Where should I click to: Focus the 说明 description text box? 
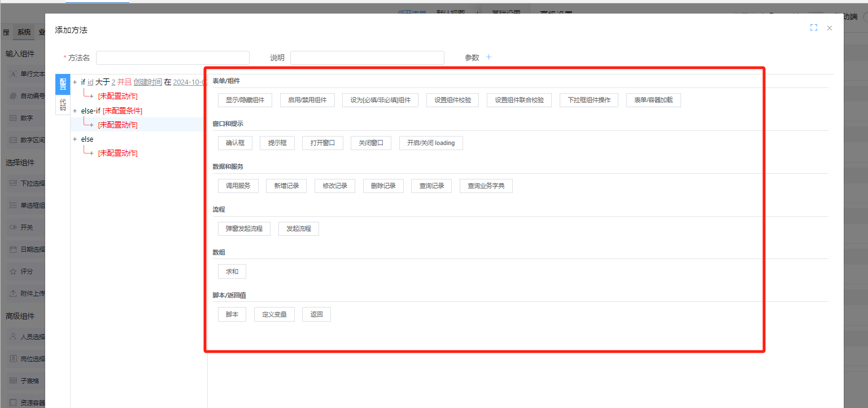[367, 58]
